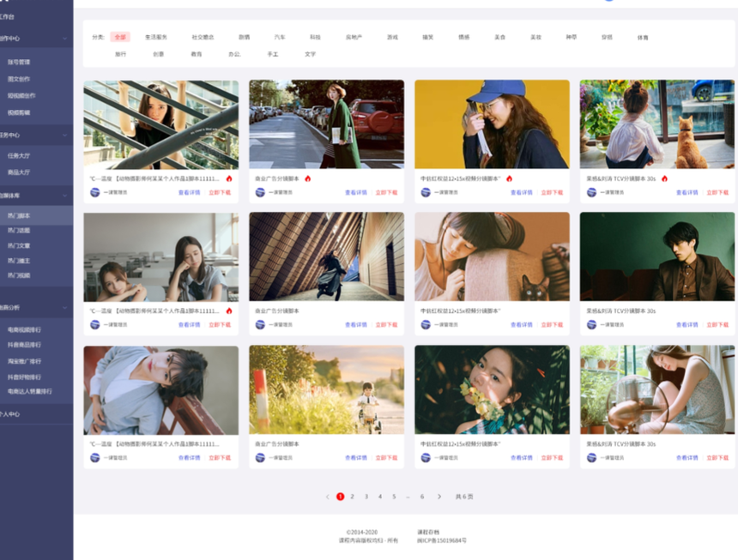Screen dimensions: 738x560
Task: Open 视频剪辑 in the sidebar
Action: tap(19, 113)
